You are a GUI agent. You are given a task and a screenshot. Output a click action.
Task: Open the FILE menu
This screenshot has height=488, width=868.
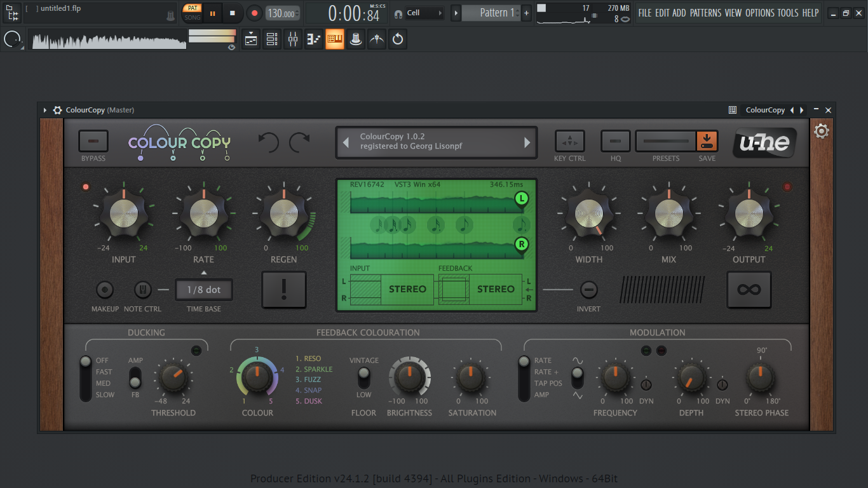tap(645, 13)
